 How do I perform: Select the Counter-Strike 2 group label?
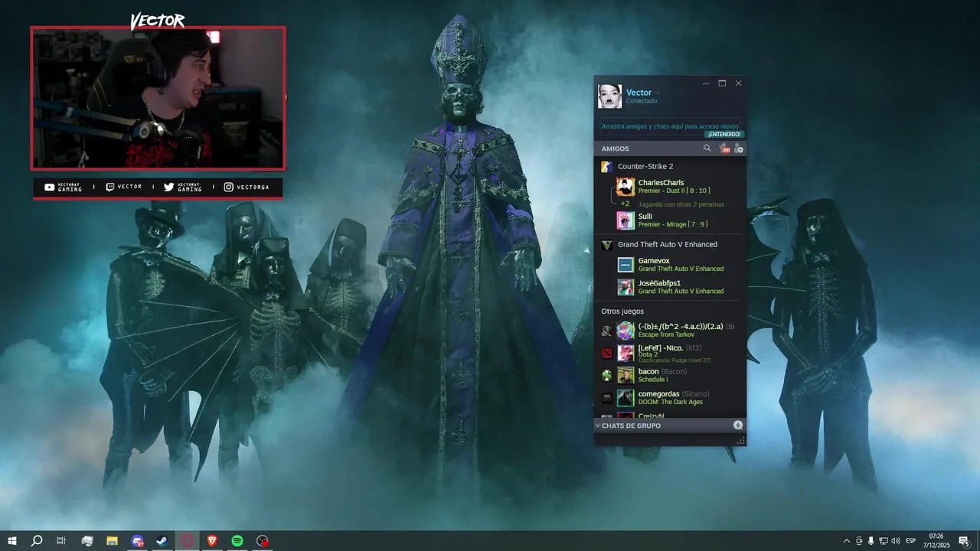(645, 166)
